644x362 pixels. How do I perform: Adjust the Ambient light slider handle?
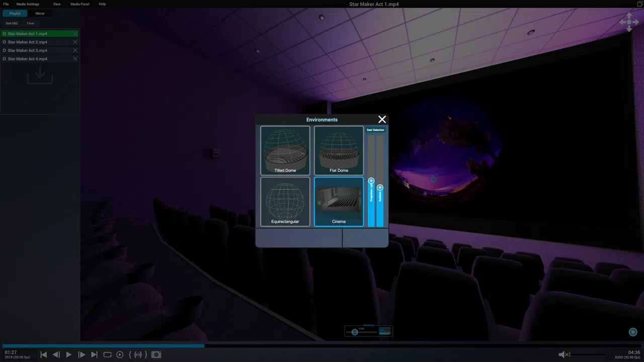click(x=380, y=188)
